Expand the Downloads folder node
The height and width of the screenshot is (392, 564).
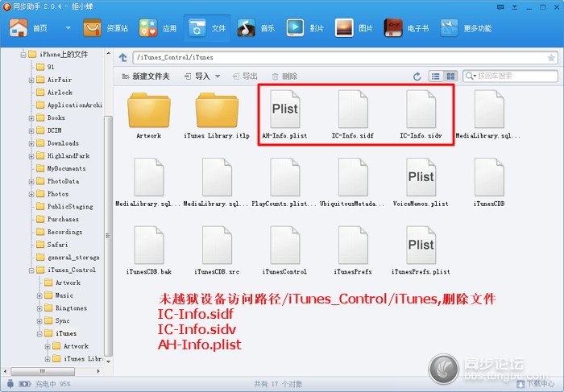click(x=31, y=143)
